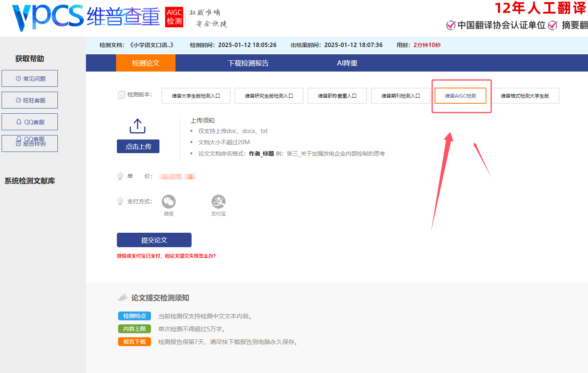588x373 pixels.
Task: Select 维普AIGC检测 version
Action: (461, 96)
